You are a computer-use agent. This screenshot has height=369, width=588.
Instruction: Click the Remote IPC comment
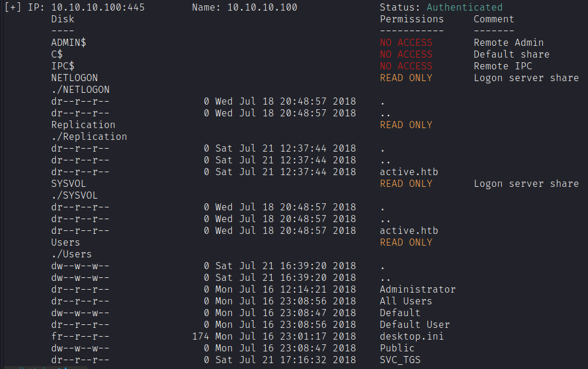[503, 66]
